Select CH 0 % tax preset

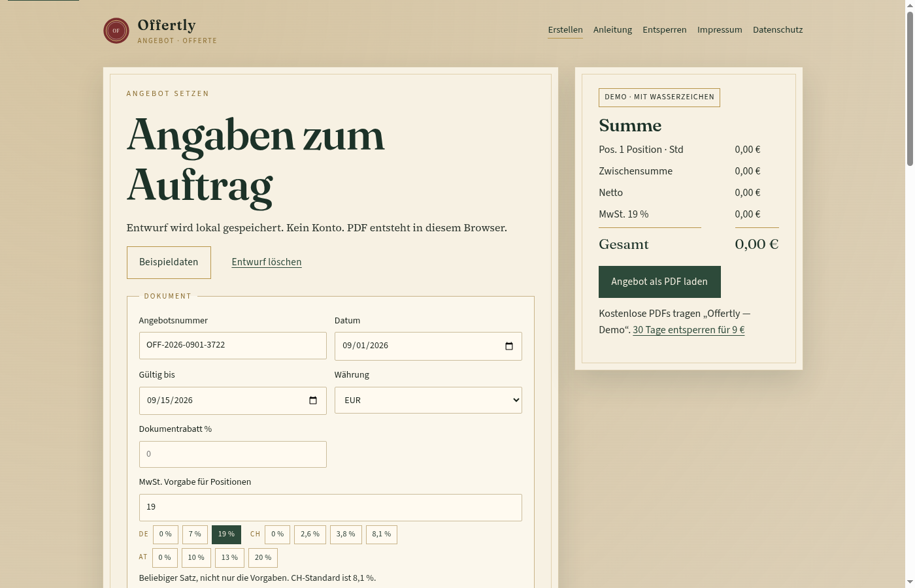pos(278,534)
